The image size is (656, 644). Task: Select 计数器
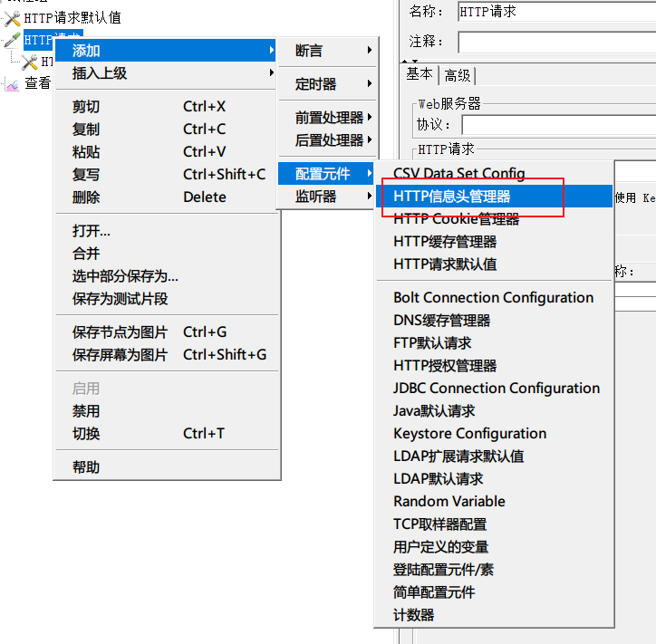[x=494, y=615]
